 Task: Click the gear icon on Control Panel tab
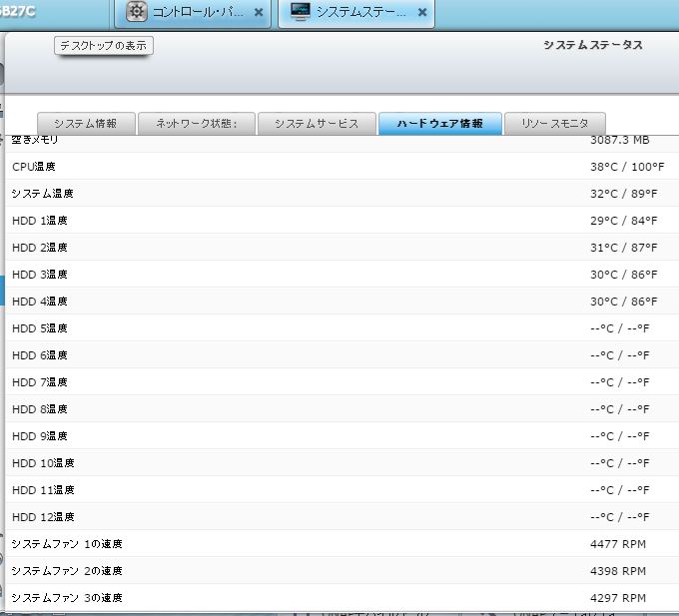[137, 12]
